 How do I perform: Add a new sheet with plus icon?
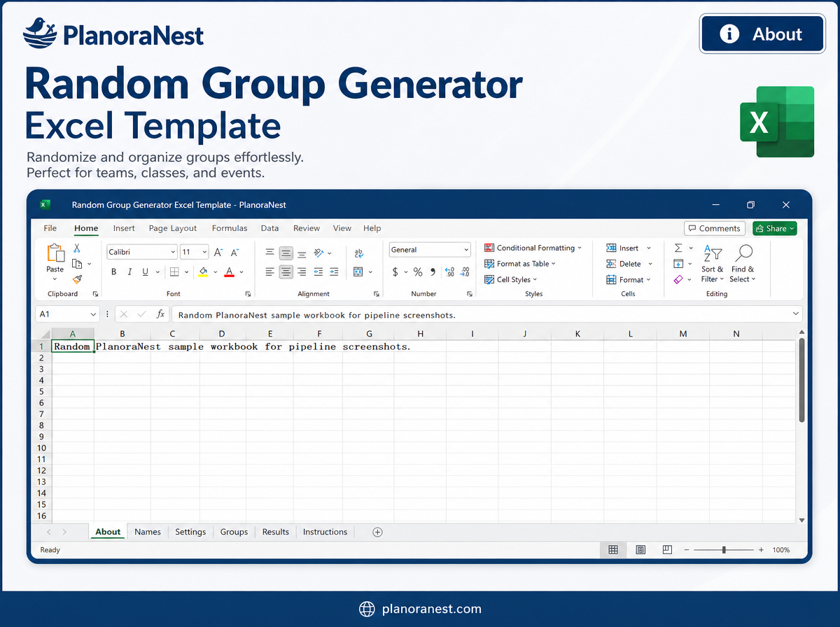point(377,532)
